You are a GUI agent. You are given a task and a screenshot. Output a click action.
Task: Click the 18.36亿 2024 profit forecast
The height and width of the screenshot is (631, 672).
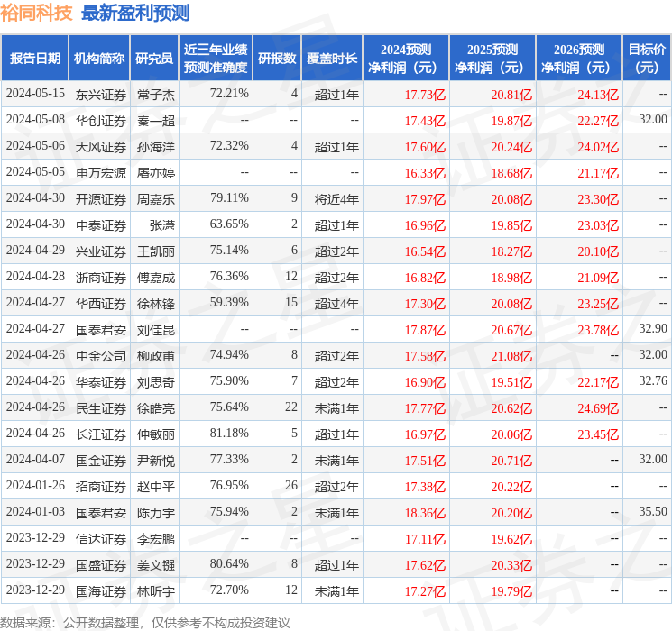425,513
